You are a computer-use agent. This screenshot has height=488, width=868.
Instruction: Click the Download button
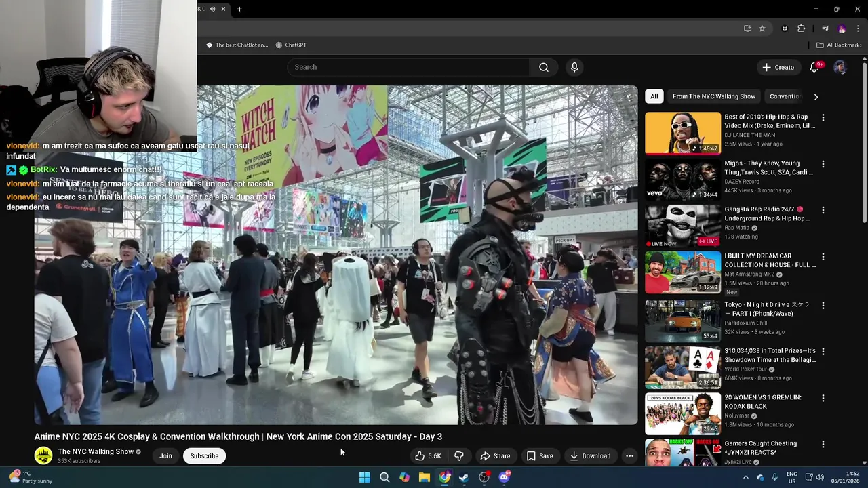[590, 456]
